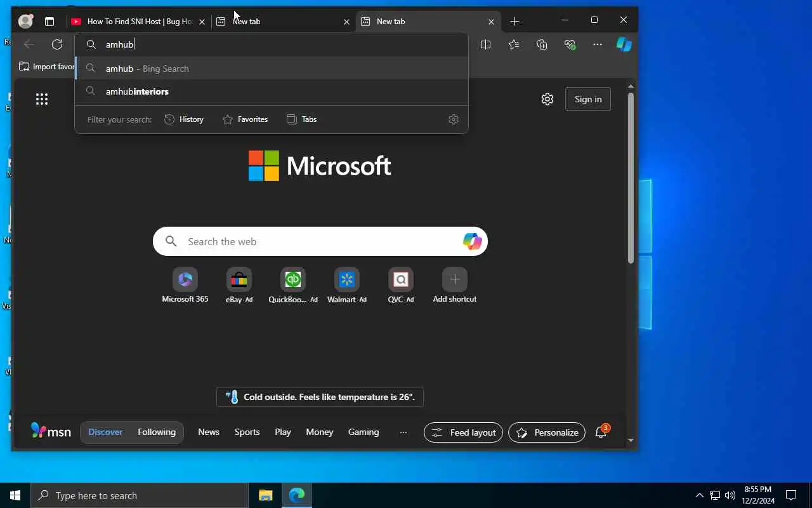Open the Action Center notifications icon

pos(791,495)
